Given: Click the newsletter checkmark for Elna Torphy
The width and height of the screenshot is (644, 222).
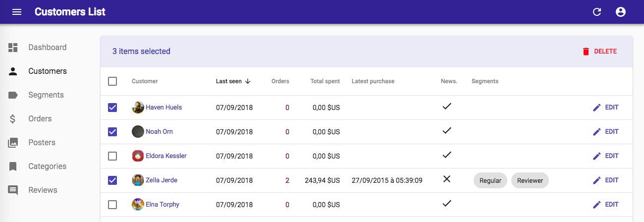Looking at the screenshot, I should tap(447, 203).
